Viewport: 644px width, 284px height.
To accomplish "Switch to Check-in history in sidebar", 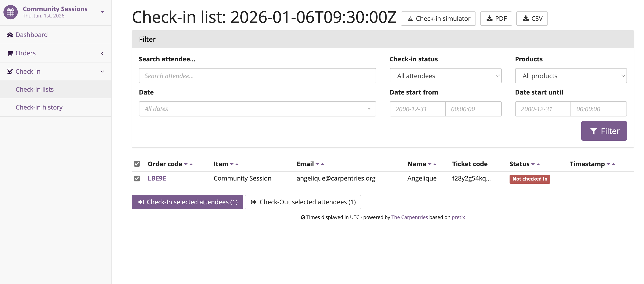I will (x=39, y=107).
